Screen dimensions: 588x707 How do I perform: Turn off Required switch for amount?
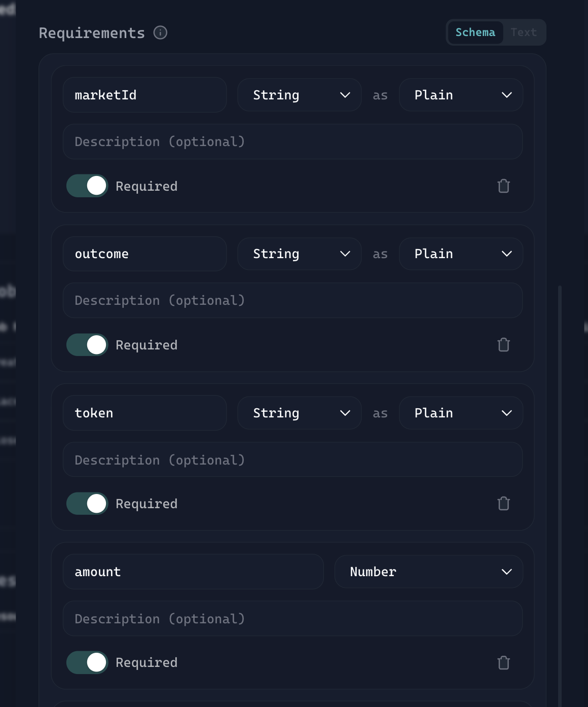[87, 662]
